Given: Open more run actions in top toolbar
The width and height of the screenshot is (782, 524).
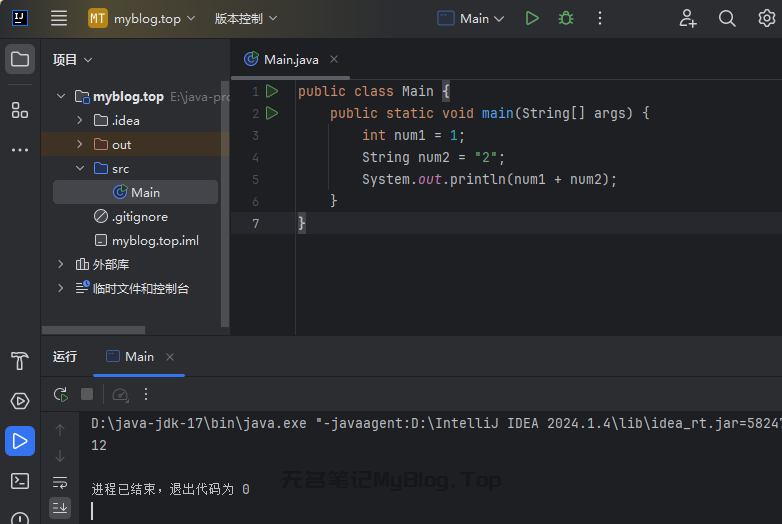Looking at the screenshot, I should 600,18.
